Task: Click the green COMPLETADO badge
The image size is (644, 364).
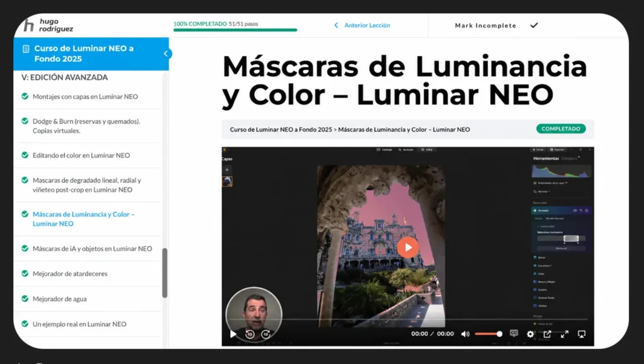Action: tap(560, 128)
